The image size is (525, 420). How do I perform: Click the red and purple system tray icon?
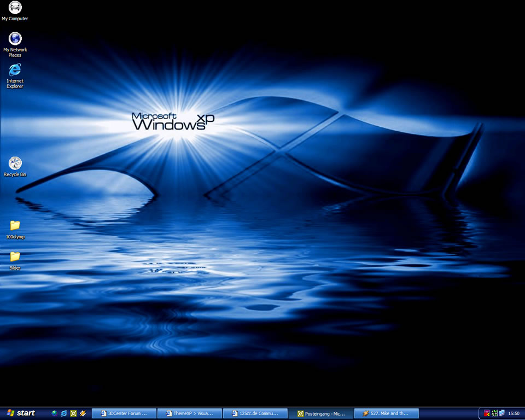487,413
